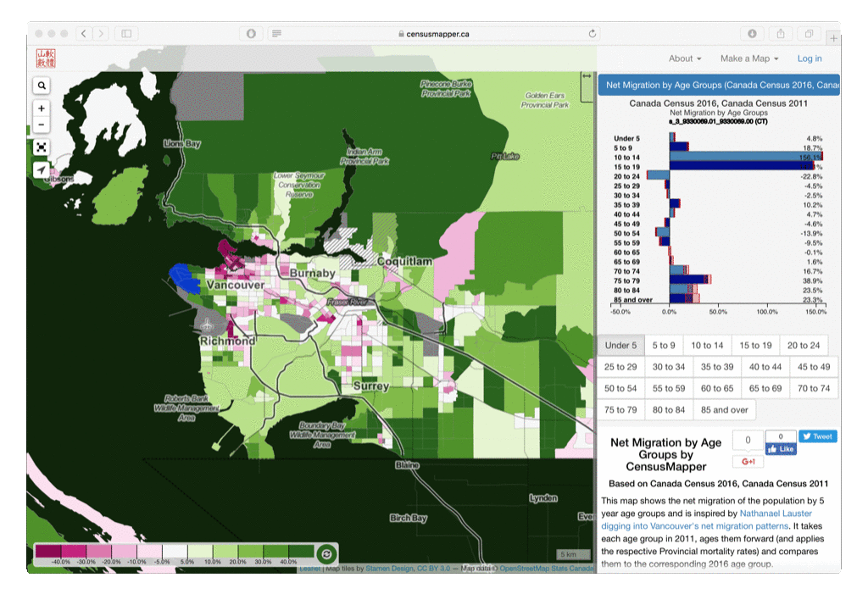Screen dimensions: 868x605
Task: Go back with Safari back arrow
Action: coord(84,34)
